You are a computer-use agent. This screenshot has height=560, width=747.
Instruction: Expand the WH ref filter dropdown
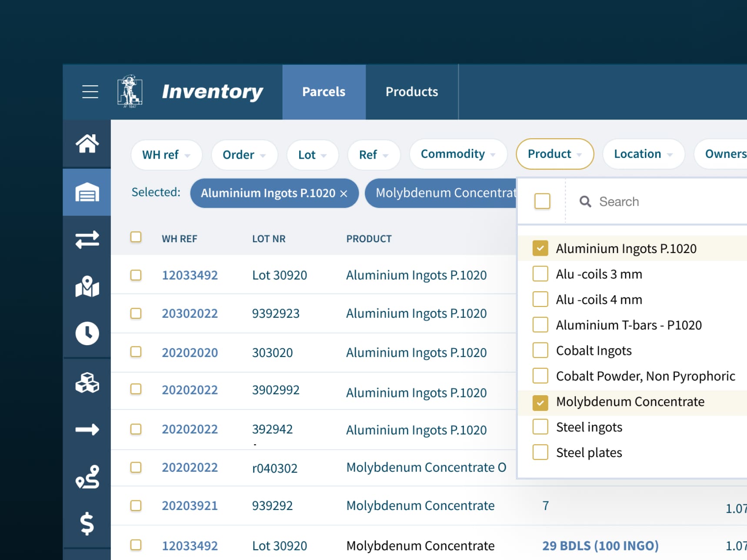[166, 155]
